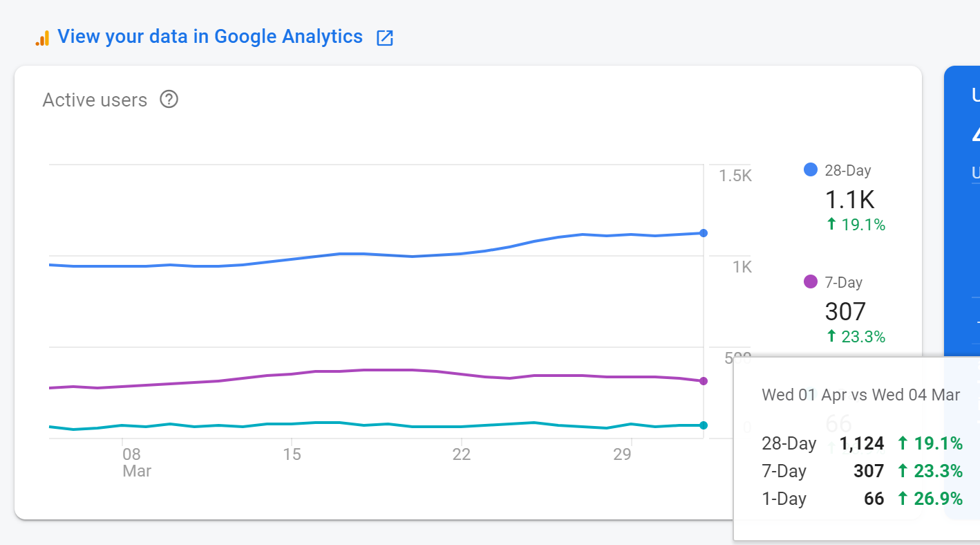Click the purple 7-Day legend dot
The image size is (980, 545).
click(811, 281)
